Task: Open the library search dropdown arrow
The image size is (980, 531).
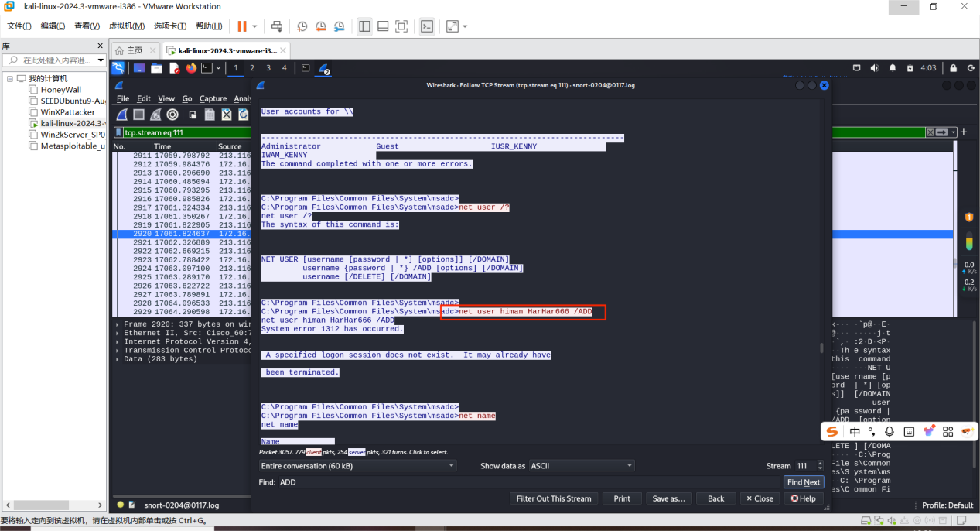Action: [101, 60]
